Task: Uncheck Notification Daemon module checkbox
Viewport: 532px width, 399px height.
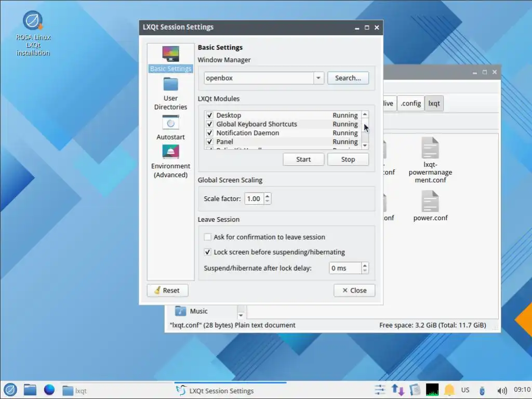Action: coord(209,133)
